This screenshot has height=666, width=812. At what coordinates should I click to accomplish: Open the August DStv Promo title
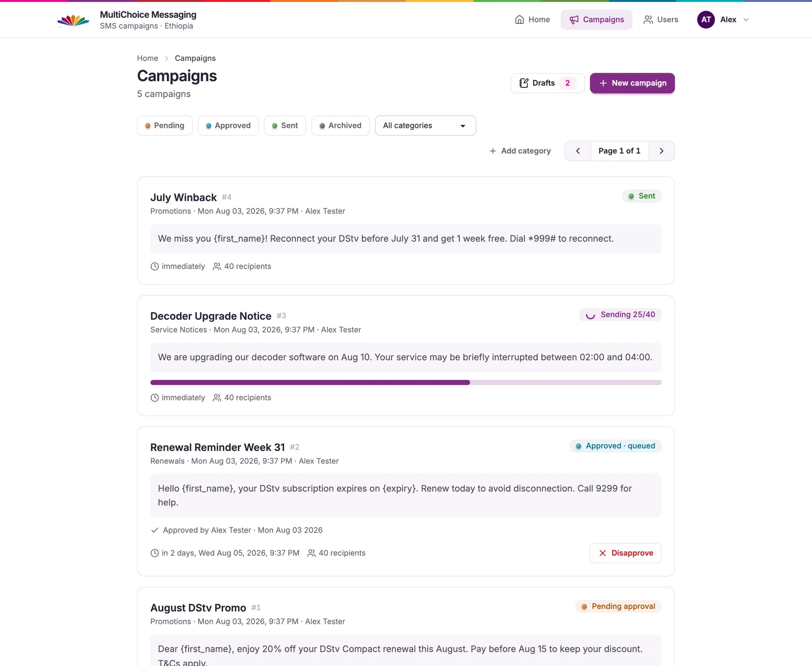(x=198, y=608)
